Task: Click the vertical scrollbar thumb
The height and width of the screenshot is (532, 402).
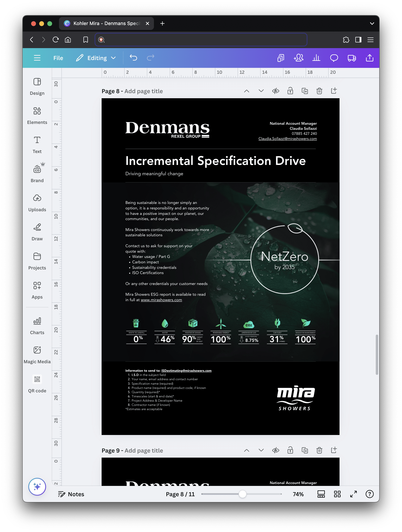Action: pyautogui.click(x=377, y=355)
